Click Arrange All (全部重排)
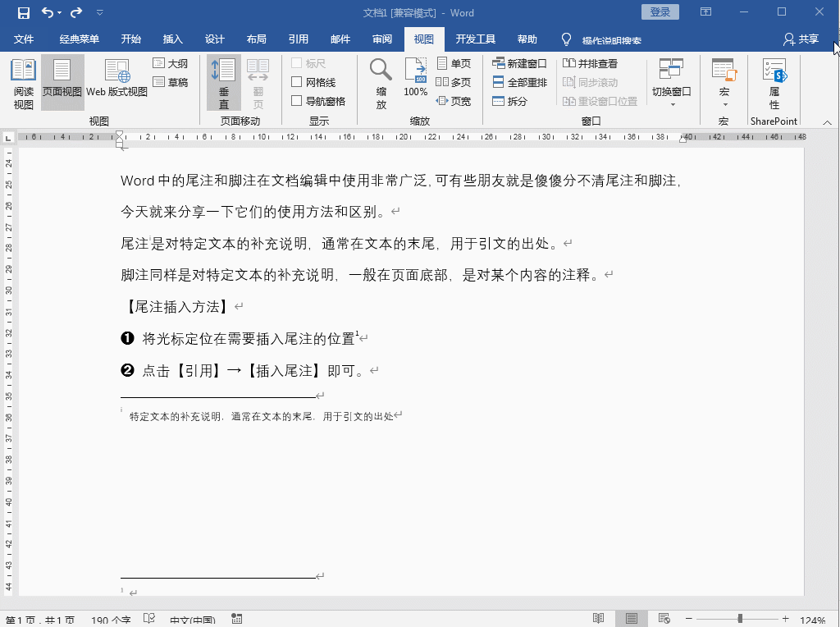840x627 pixels. [x=519, y=82]
